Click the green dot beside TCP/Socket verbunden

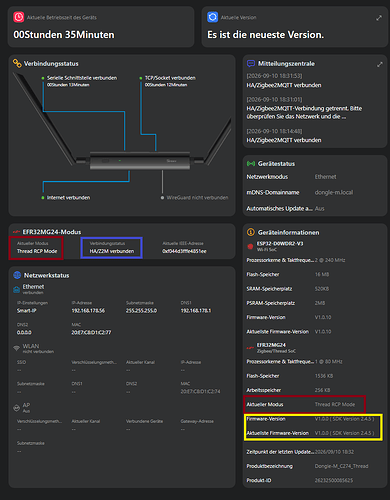click(x=141, y=78)
